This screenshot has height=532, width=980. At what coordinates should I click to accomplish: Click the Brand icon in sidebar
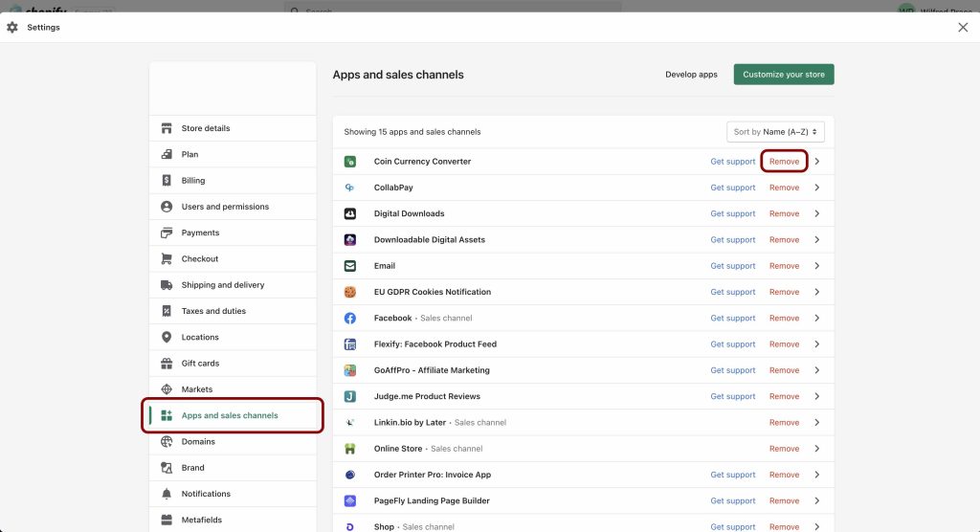click(167, 468)
